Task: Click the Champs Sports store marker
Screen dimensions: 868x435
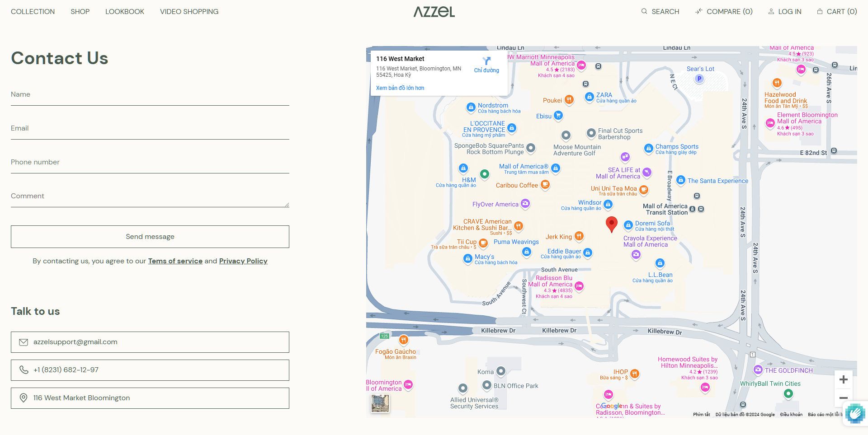Action: pos(649,148)
